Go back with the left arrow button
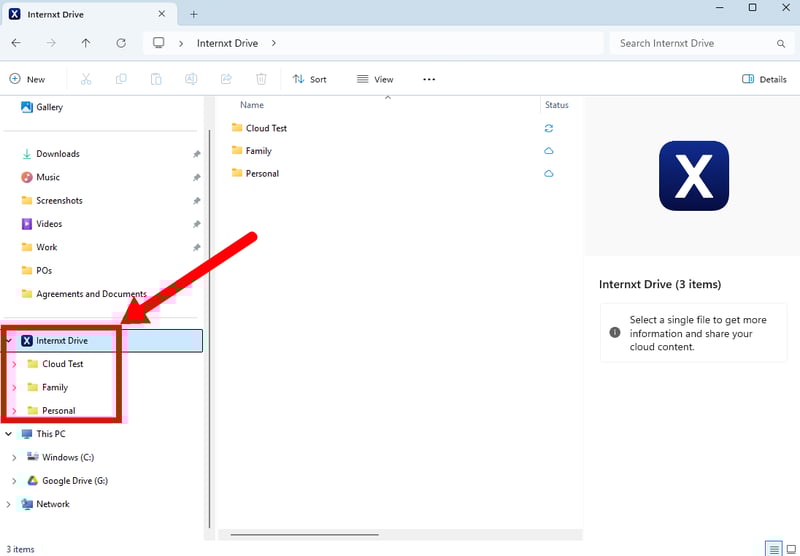 point(16,43)
